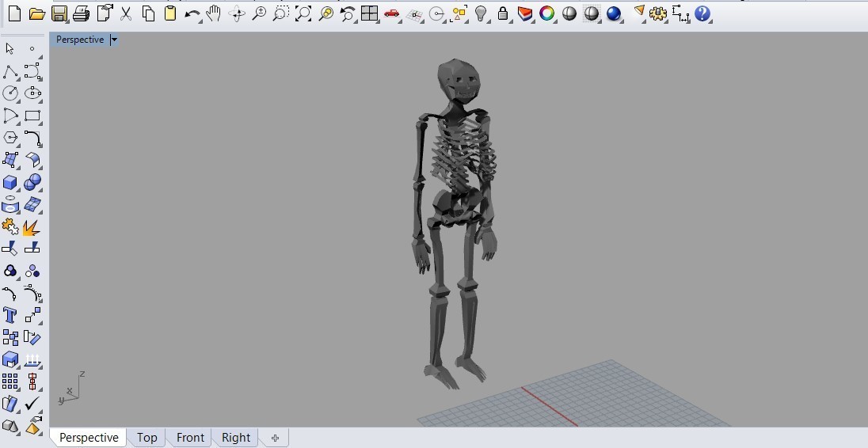Expand the Perspective viewport dropdown arrow
The width and height of the screenshot is (868, 448).
(114, 40)
